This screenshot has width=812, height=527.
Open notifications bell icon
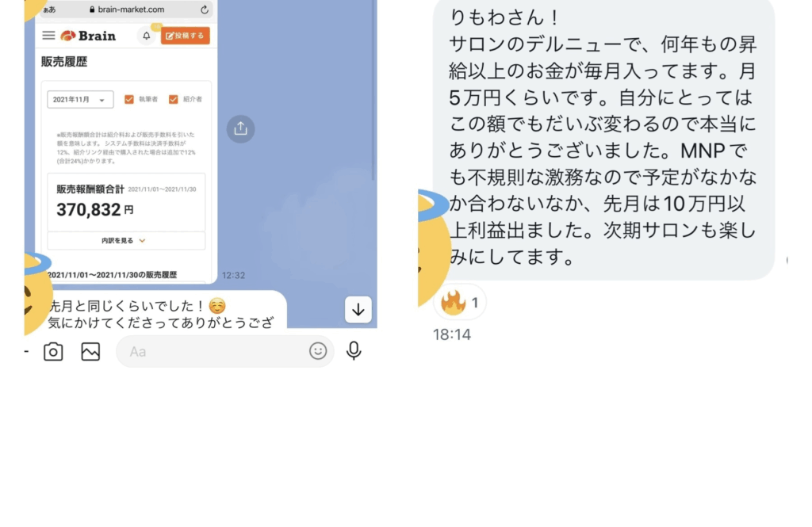click(x=147, y=36)
